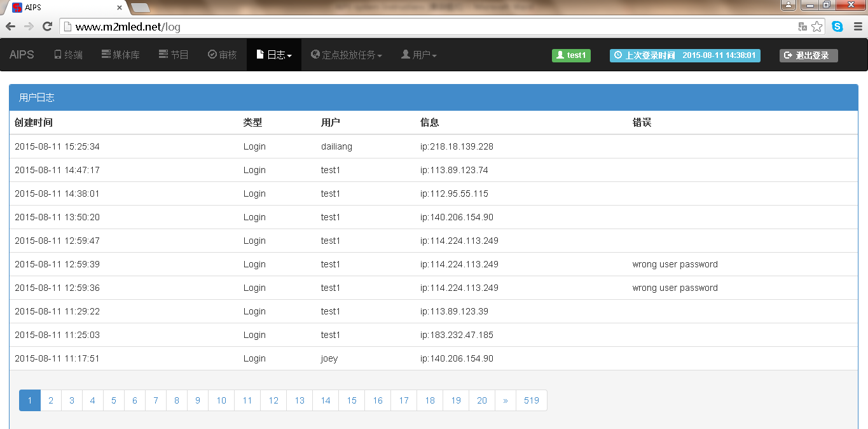Expand the 用户 dropdown in navbar
Screen dimensions: 868x429
coord(419,55)
